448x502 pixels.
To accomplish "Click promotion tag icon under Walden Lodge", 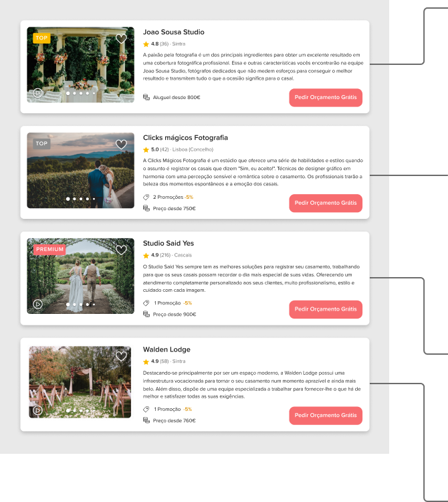I will click(x=146, y=409).
